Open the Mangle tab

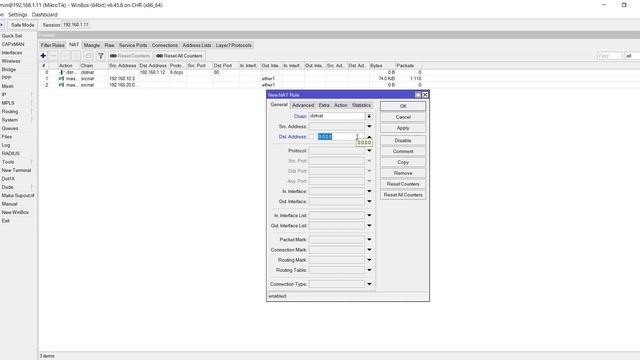[91, 45]
